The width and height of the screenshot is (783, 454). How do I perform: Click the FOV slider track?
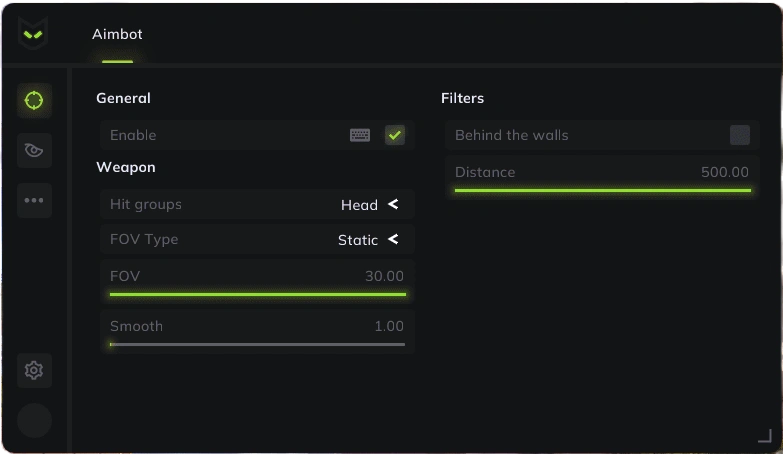(x=258, y=295)
